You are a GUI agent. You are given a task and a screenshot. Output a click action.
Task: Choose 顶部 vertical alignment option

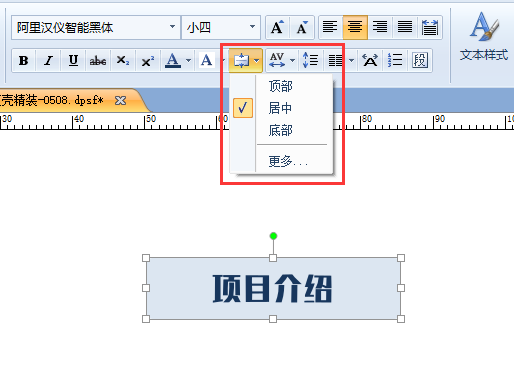tap(281, 86)
